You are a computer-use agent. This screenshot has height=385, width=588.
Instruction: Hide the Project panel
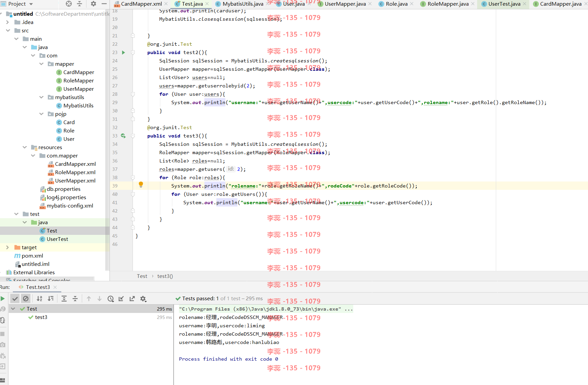pyautogui.click(x=104, y=4)
